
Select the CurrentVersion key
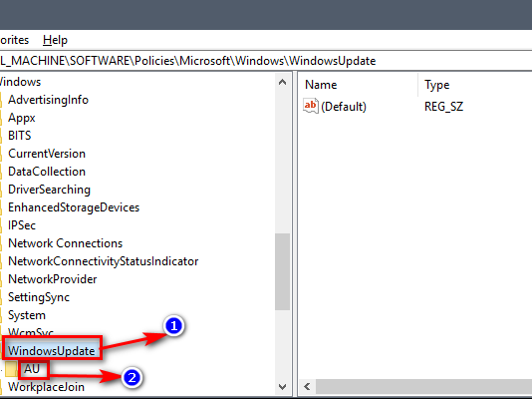[47, 154]
